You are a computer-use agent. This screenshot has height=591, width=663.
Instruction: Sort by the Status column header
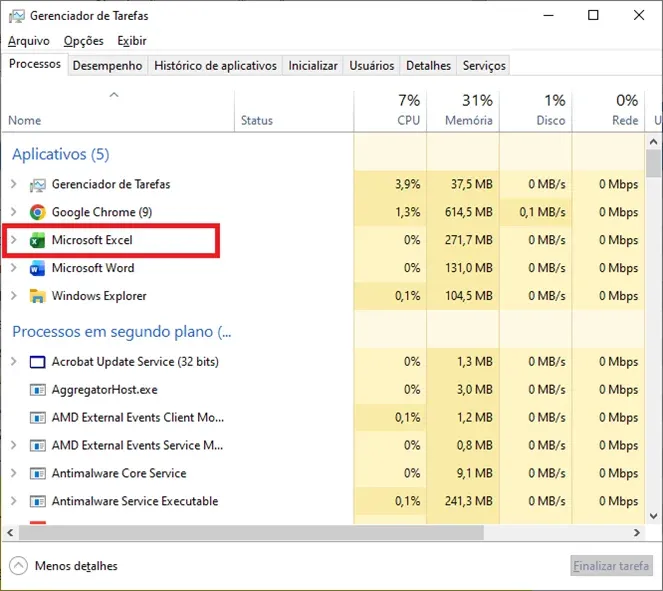[x=294, y=111]
